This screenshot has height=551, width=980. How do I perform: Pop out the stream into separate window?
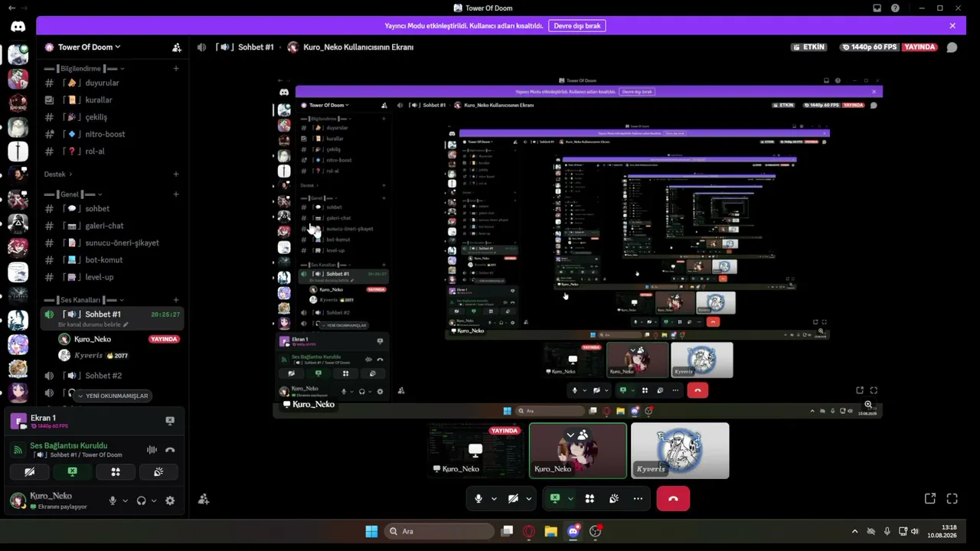click(x=930, y=498)
